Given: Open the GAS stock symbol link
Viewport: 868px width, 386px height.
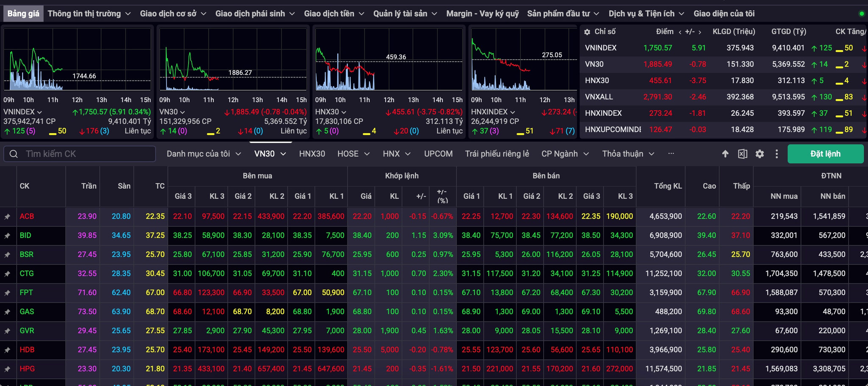Looking at the screenshot, I should (27, 311).
